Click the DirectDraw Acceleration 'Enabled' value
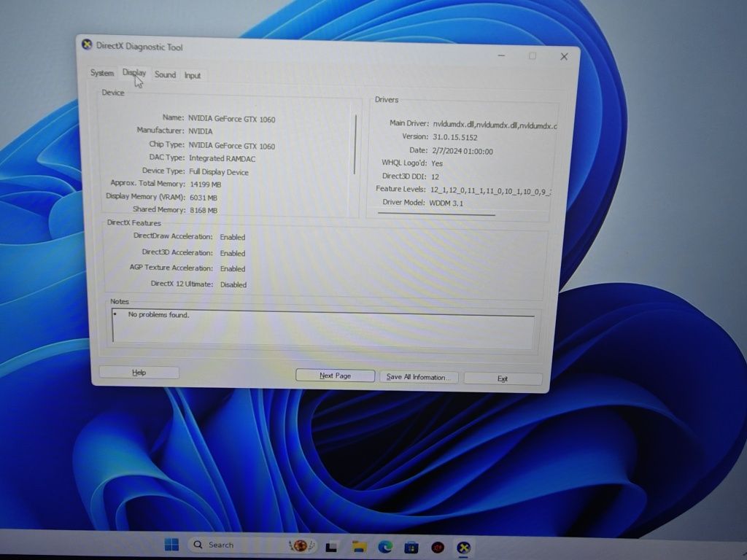 coord(233,237)
